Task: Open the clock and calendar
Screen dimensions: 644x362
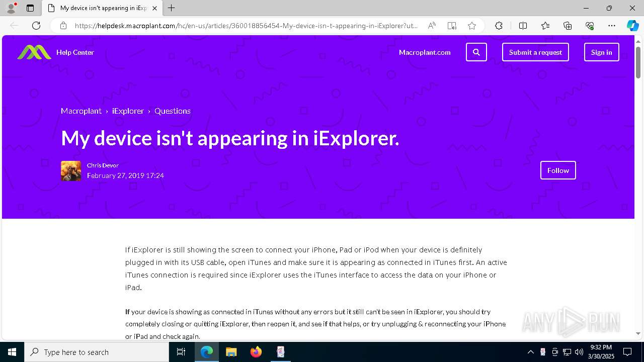Action: 601,352
